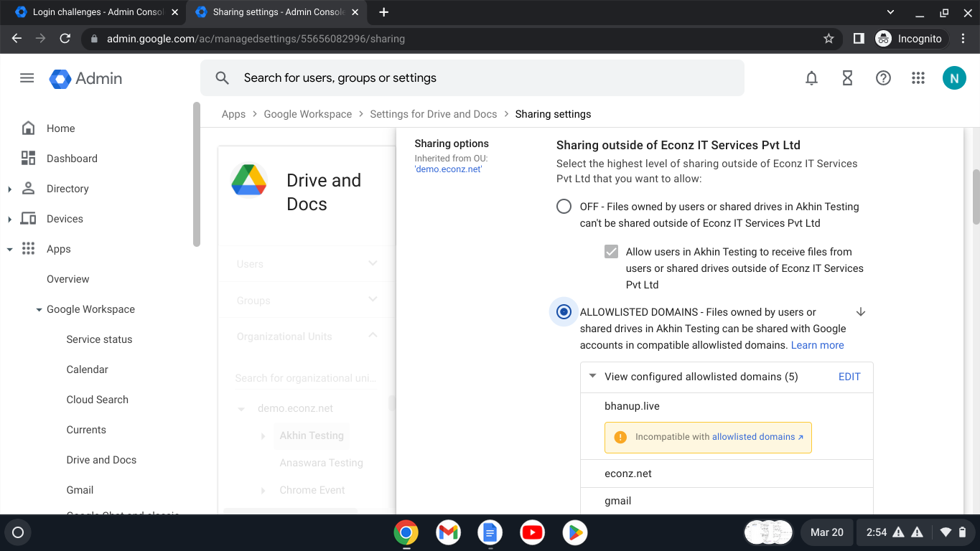This screenshot has width=980, height=551.
Task: Expand the Devices sidebar section
Action: click(x=9, y=219)
